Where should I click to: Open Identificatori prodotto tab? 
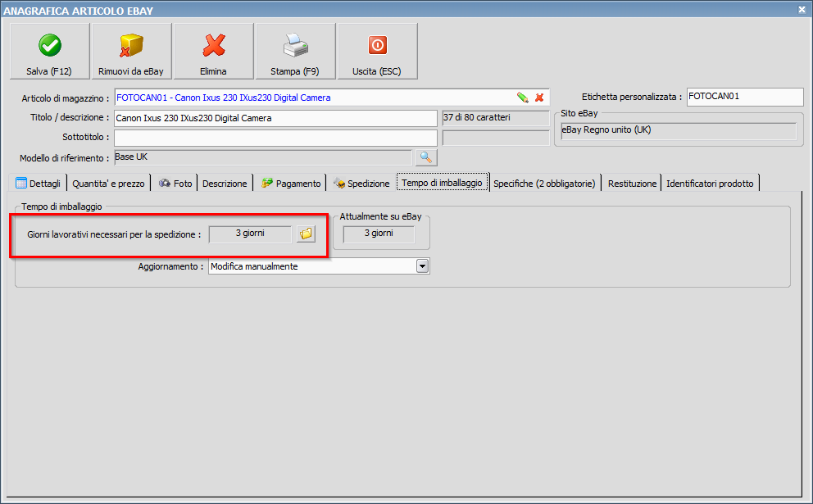click(710, 183)
